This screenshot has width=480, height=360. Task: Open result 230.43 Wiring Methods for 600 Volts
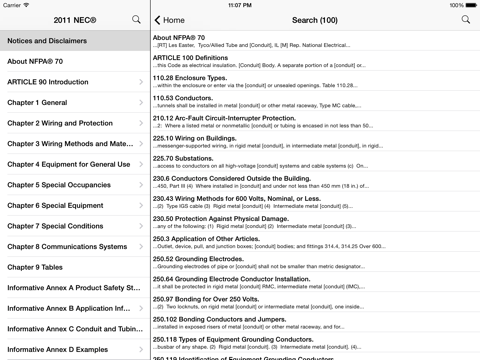[316, 202]
